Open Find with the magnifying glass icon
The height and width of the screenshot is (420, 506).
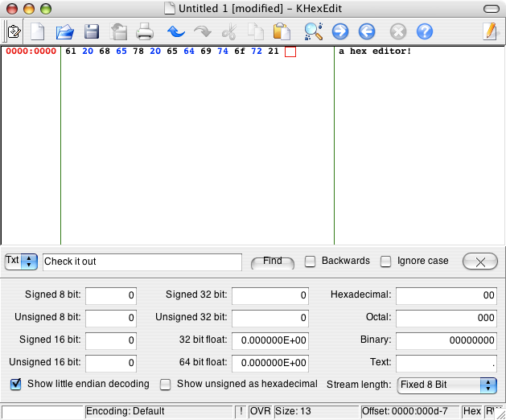(x=314, y=31)
